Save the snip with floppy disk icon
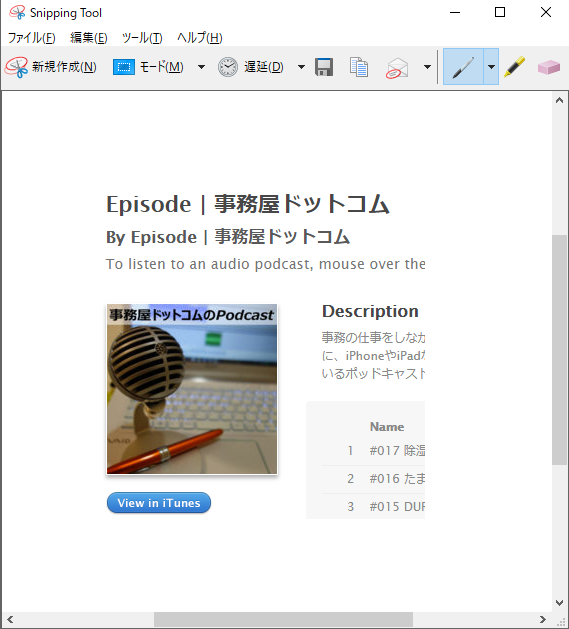The height and width of the screenshot is (629, 569). point(324,67)
